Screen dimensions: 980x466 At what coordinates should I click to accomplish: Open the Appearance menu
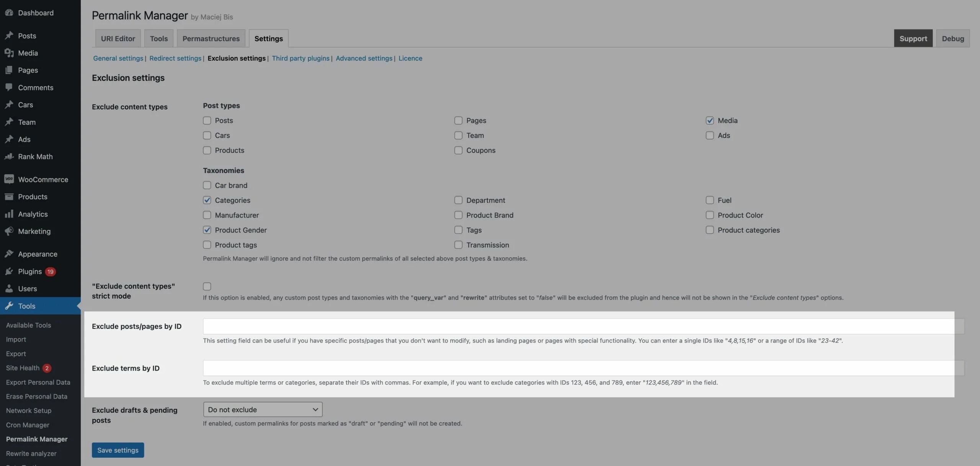click(38, 254)
